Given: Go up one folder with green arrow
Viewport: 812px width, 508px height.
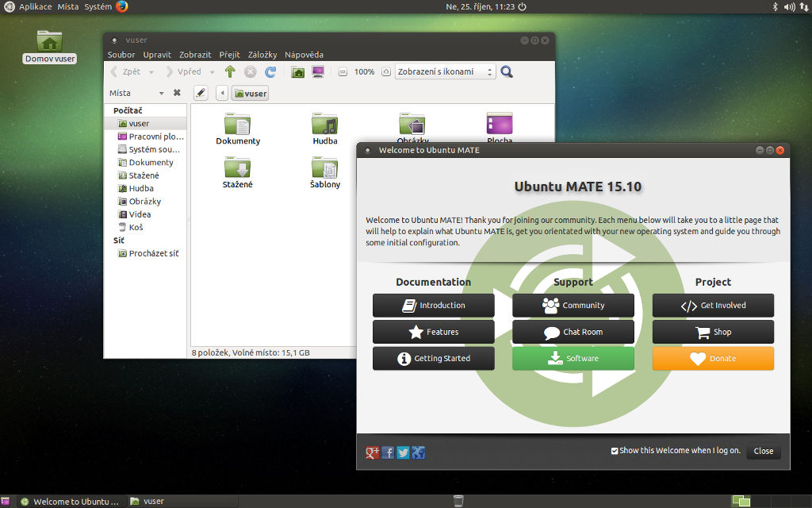Looking at the screenshot, I should point(230,71).
